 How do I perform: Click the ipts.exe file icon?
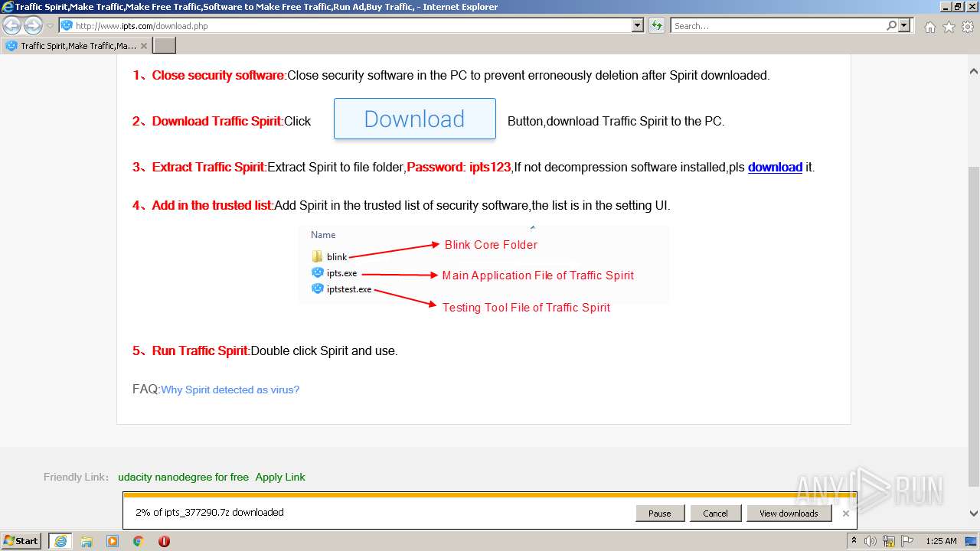tap(317, 272)
